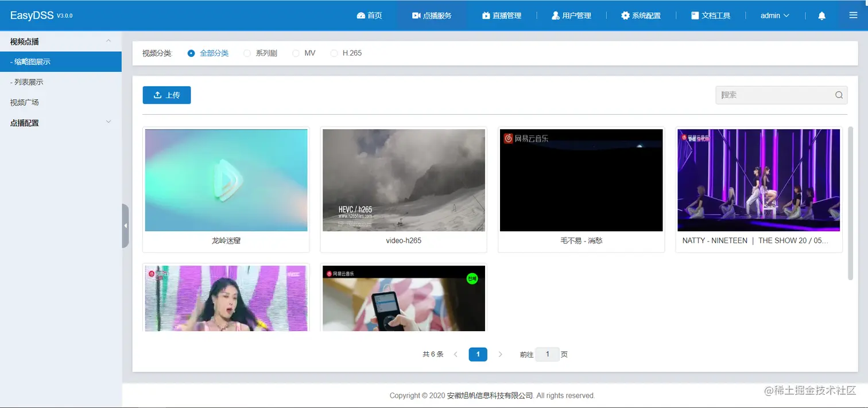The image size is (868, 408).
Task: Click the search magnifier icon
Action: pyautogui.click(x=839, y=95)
